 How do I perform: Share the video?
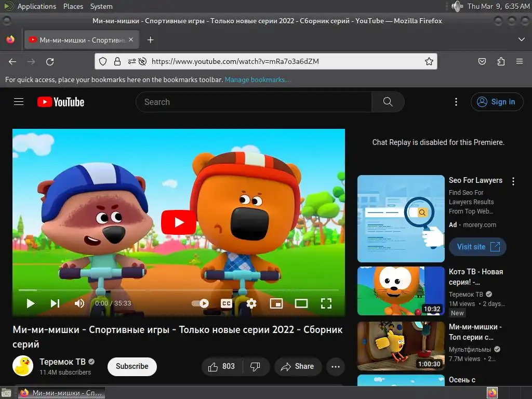point(298,366)
